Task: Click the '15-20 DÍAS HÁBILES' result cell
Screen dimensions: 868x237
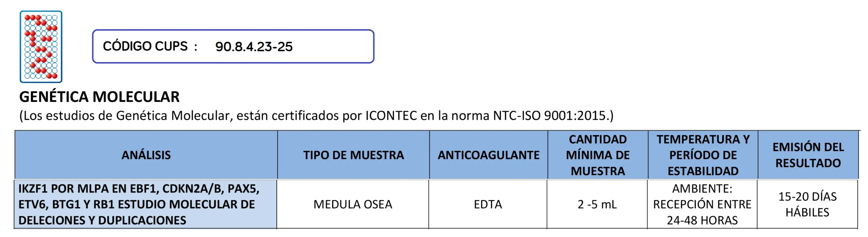Action: (807, 204)
